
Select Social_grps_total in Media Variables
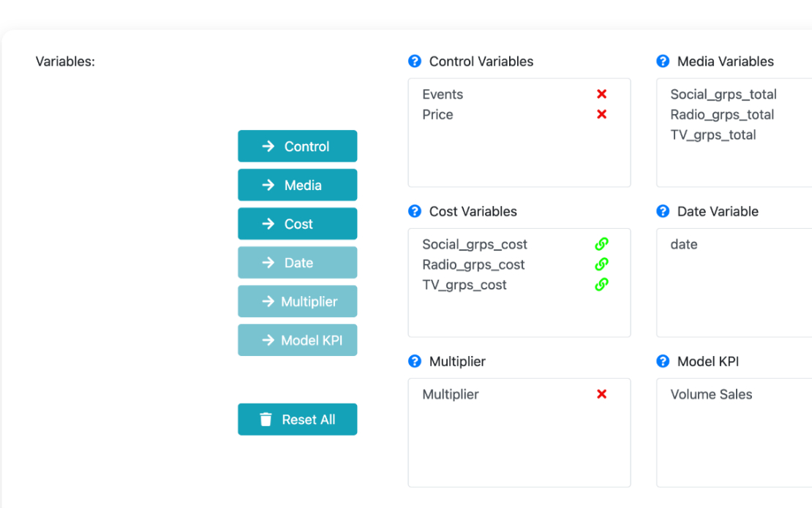723,94
